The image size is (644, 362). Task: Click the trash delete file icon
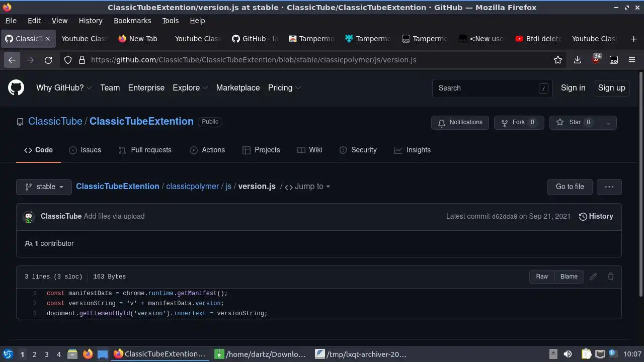610,277
